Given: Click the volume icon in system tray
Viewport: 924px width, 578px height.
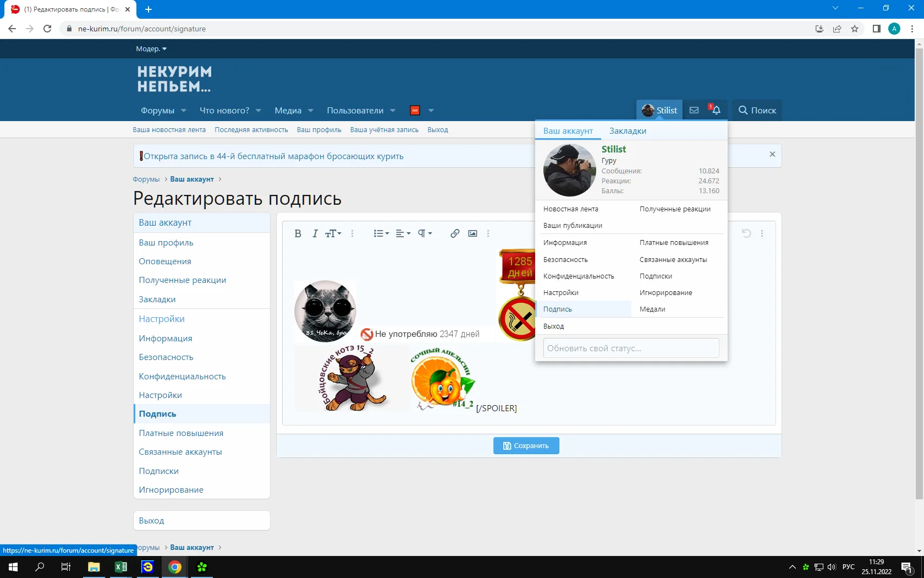Looking at the screenshot, I should [x=831, y=567].
